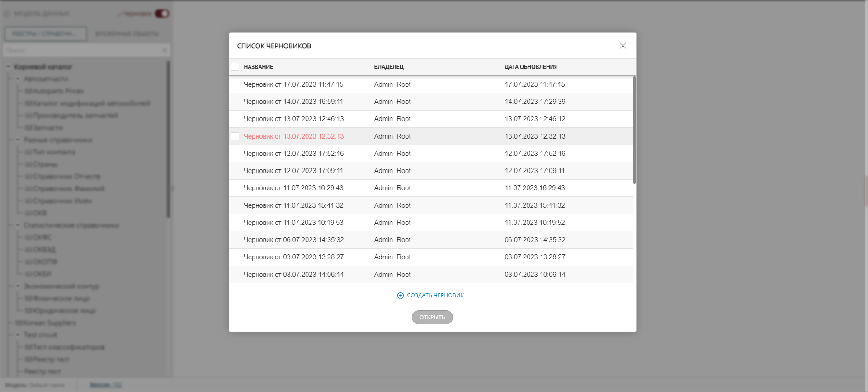The height and width of the screenshot is (392, 868).
Task: Tick the select-all checkbox in table header
Action: tap(235, 67)
